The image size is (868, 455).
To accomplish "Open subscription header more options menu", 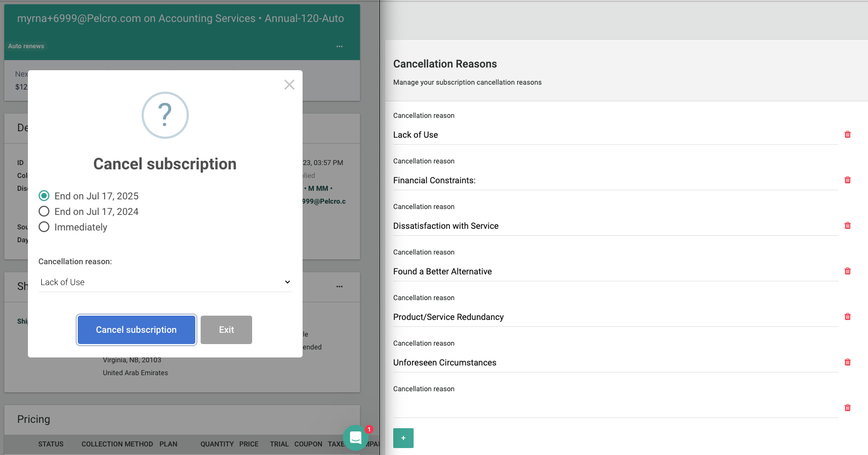I will 340,47.
